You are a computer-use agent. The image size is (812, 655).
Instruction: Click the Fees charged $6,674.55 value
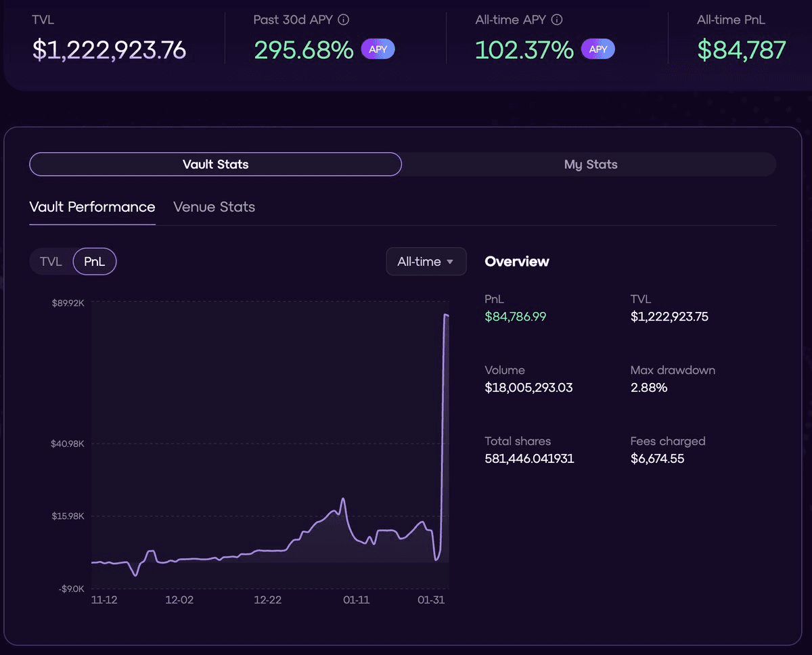pos(657,459)
